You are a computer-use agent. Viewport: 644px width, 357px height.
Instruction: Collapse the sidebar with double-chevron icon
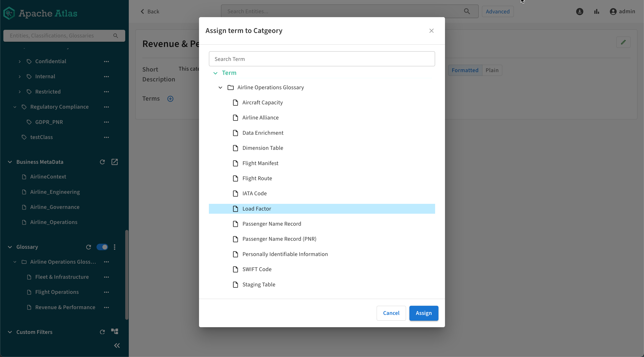coord(117,345)
